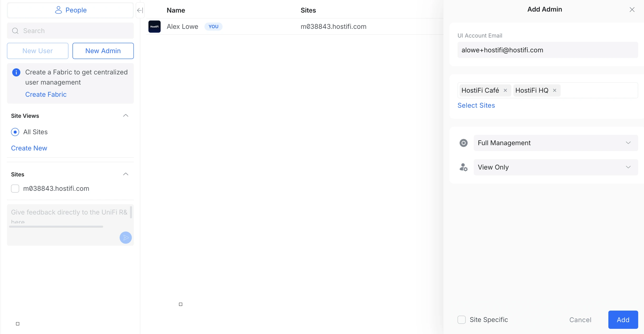644x334 pixels.
Task: Sort by the Name column header
Action: coord(176,10)
